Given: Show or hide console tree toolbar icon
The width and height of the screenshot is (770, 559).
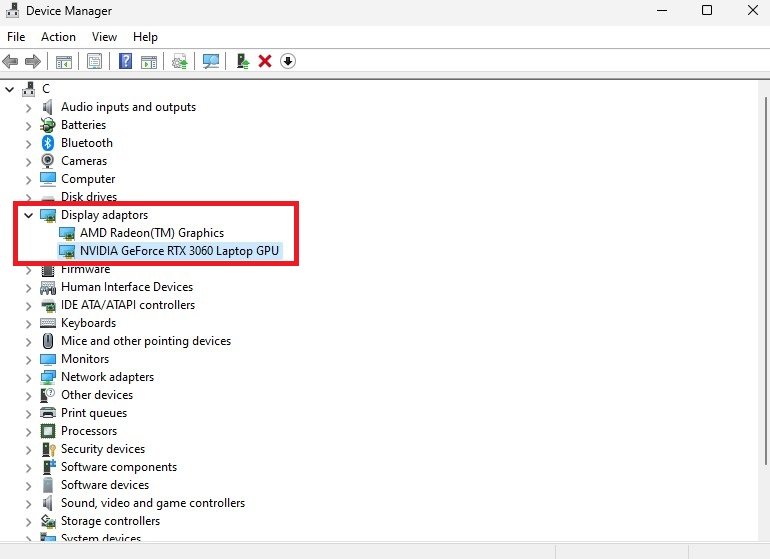Looking at the screenshot, I should [64, 61].
